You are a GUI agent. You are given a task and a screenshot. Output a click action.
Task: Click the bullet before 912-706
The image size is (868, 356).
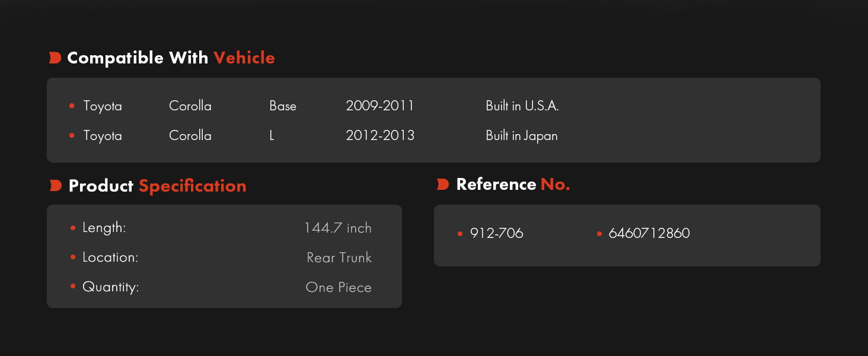pyautogui.click(x=460, y=234)
